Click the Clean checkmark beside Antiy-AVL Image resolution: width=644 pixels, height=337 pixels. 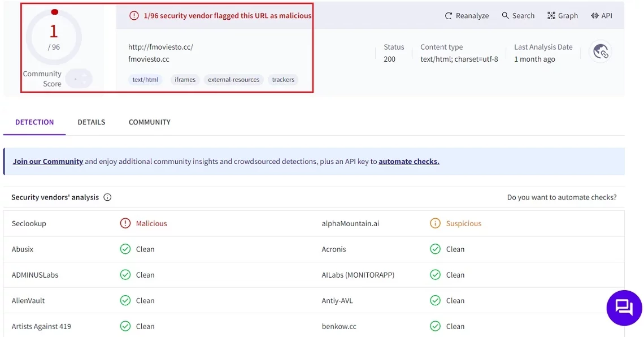435,300
